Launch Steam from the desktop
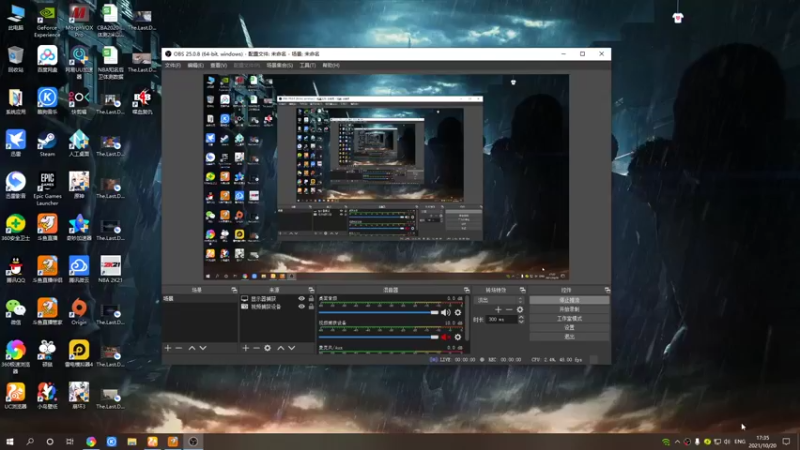Viewport: 800px width, 450px height. (47, 143)
